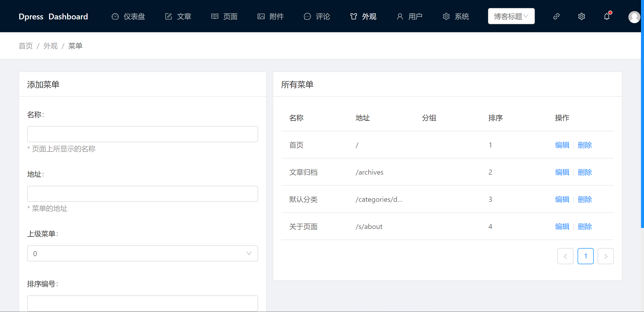Click the notification bell icon
This screenshot has width=644, height=312.
[x=607, y=16]
